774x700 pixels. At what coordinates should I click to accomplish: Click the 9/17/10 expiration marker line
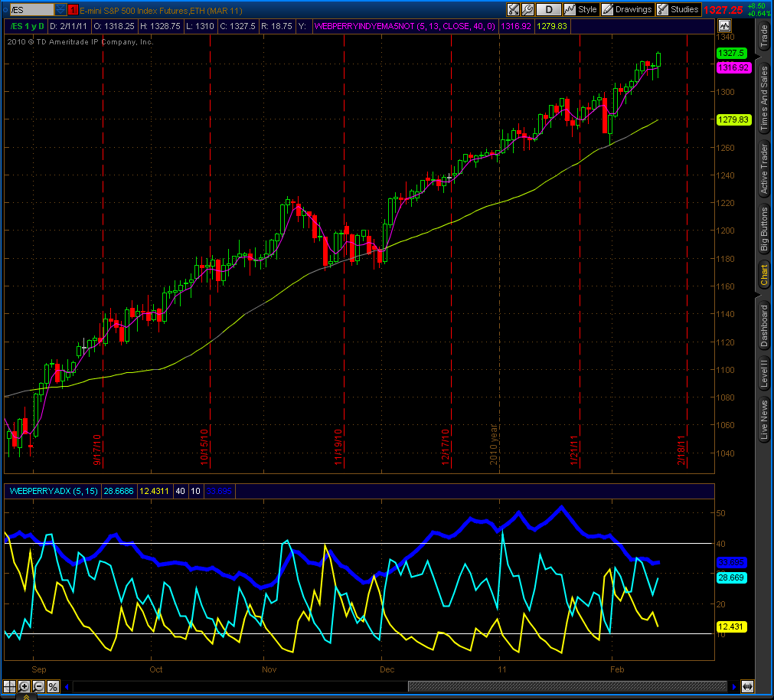point(103,252)
